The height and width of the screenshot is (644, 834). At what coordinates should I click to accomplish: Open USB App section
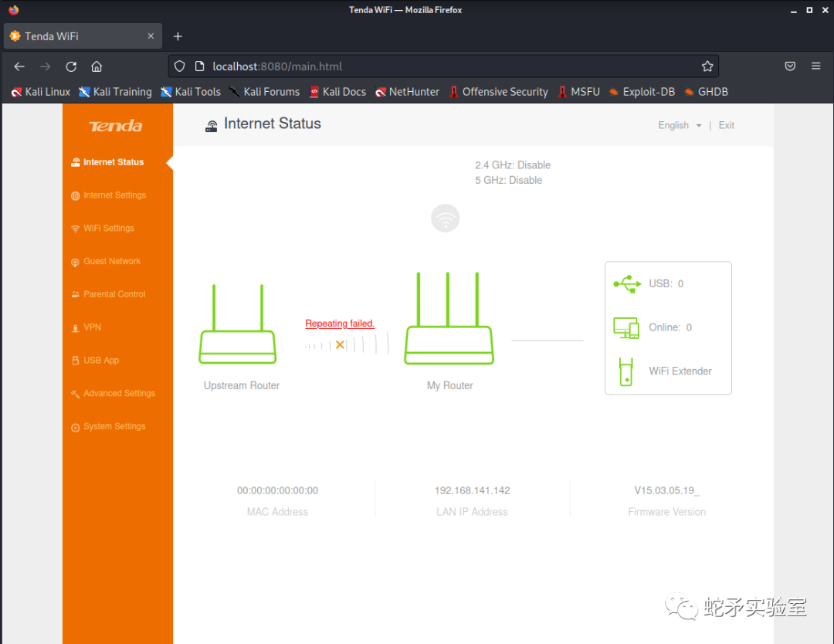[95, 360]
